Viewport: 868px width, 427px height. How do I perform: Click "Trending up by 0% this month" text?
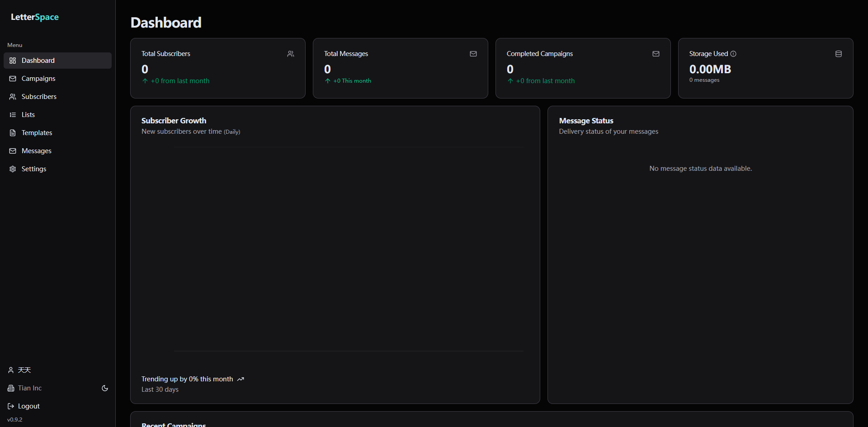tap(187, 379)
